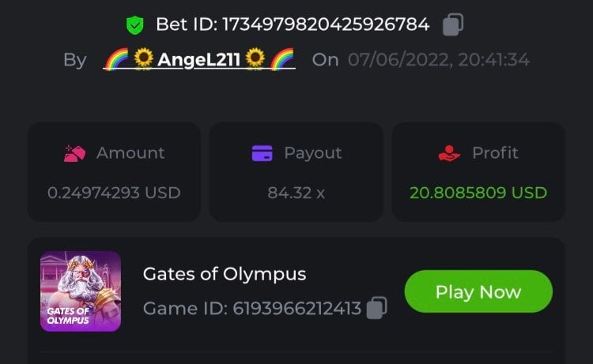Click the Profit value 20.8085809 USD
This screenshot has height=364, width=593.
(x=478, y=192)
